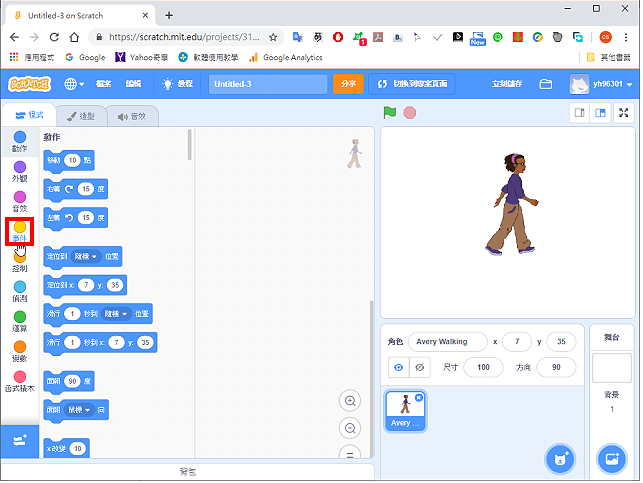
Task: Click the change x by 10 block
Action: click(66, 449)
